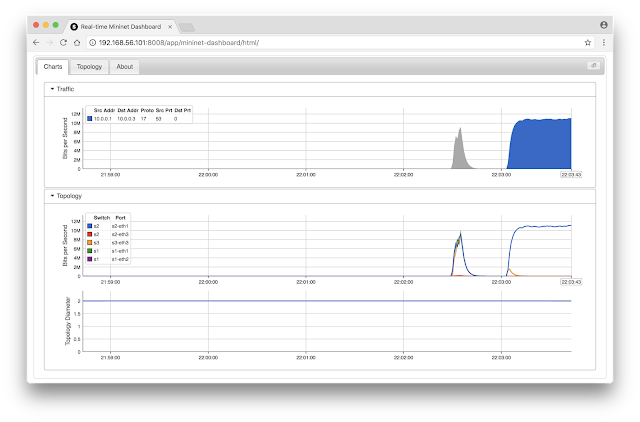This screenshot has width=640, height=422.
Task: Click the dashboard favicon in the tab
Action: pyautogui.click(x=74, y=27)
